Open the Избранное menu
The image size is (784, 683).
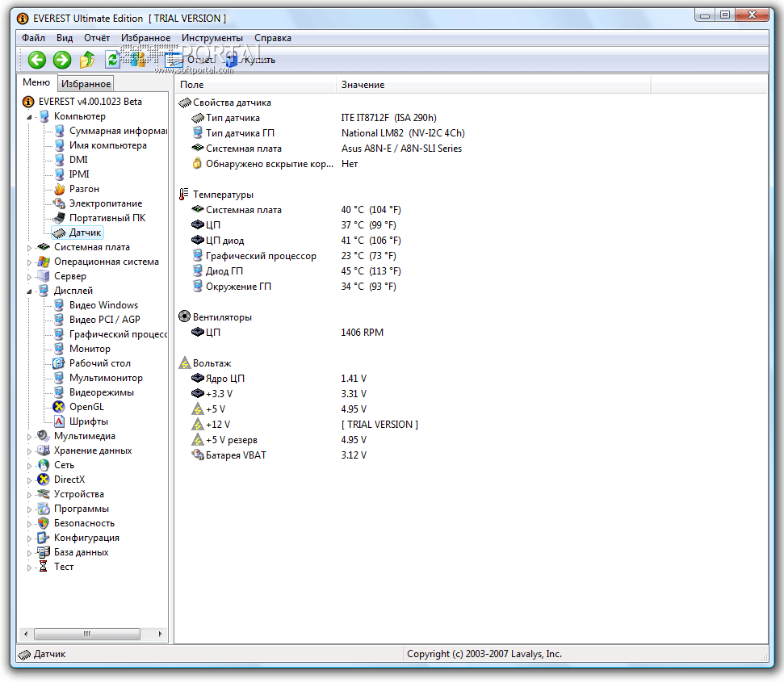pos(145,38)
